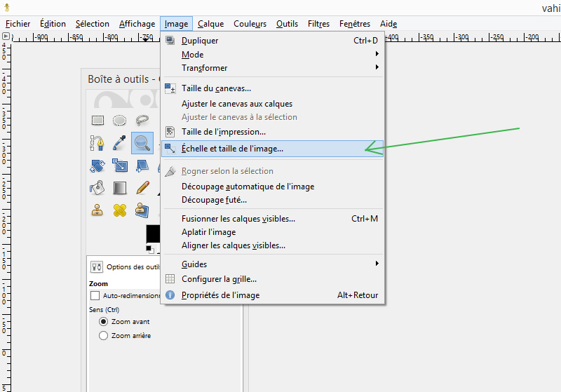This screenshot has width=561, height=392.
Task: Choose Propriétés de l'image menu entry
Action: tap(273, 295)
